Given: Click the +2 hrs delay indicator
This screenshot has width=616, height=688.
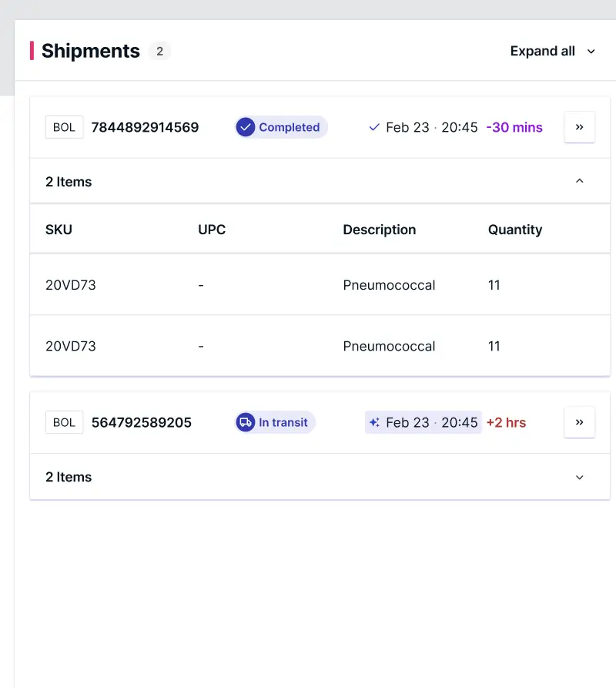Looking at the screenshot, I should (x=506, y=422).
